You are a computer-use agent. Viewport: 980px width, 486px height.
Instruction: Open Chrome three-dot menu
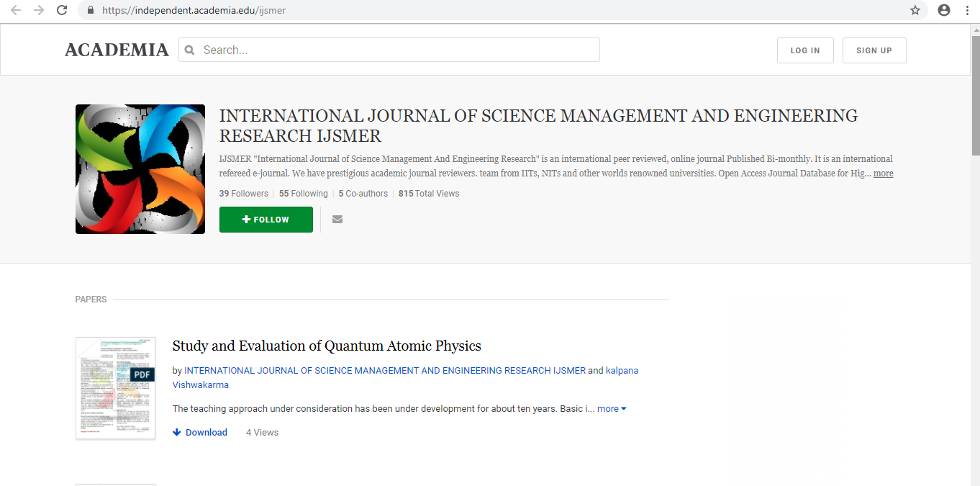967,10
